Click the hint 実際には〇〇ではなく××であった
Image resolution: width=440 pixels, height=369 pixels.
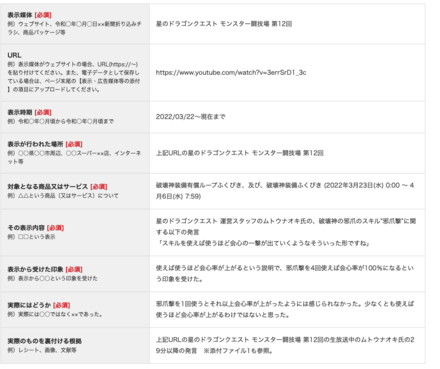point(55,314)
